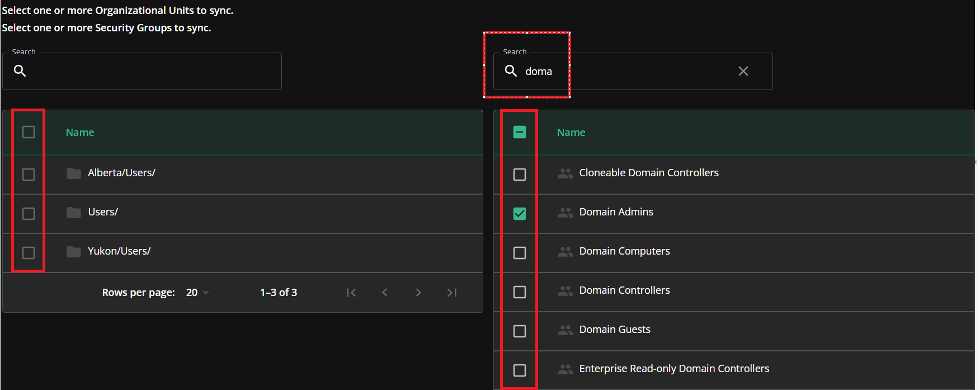Sort security groups by Name column
This screenshot has height=390, width=980.
pyautogui.click(x=571, y=133)
